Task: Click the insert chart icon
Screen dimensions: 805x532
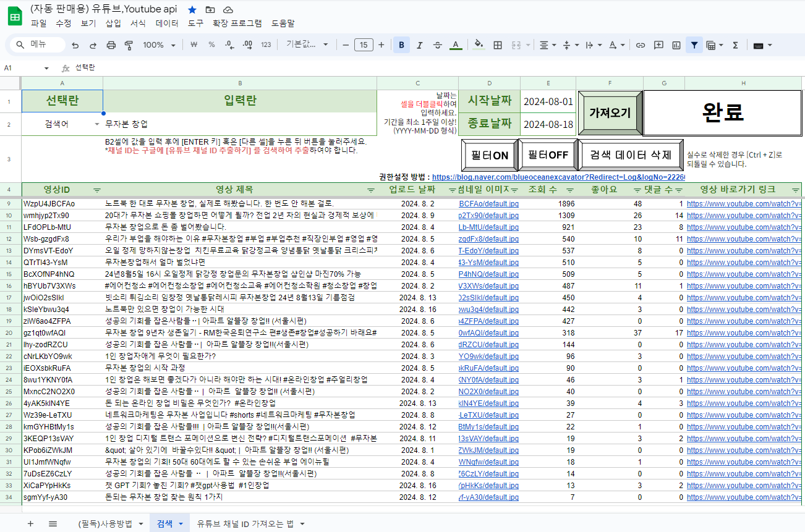Action: 676,45
